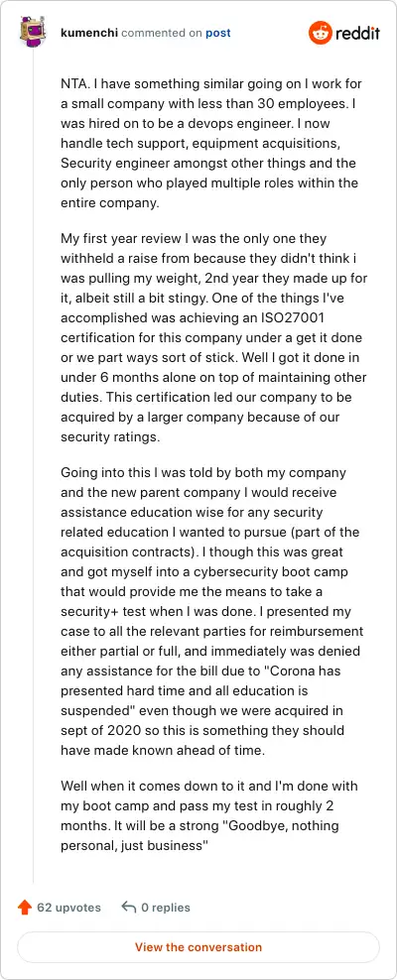Click the reddit wordmark text
Image resolution: width=397 pixels, height=980 pixels.
click(357, 34)
